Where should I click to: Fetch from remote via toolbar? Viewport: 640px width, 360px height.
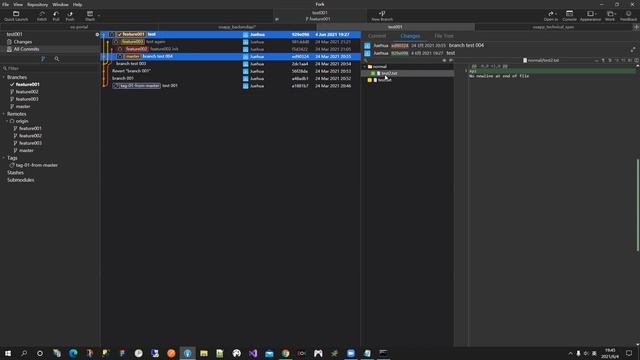click(x=42, y=16)
